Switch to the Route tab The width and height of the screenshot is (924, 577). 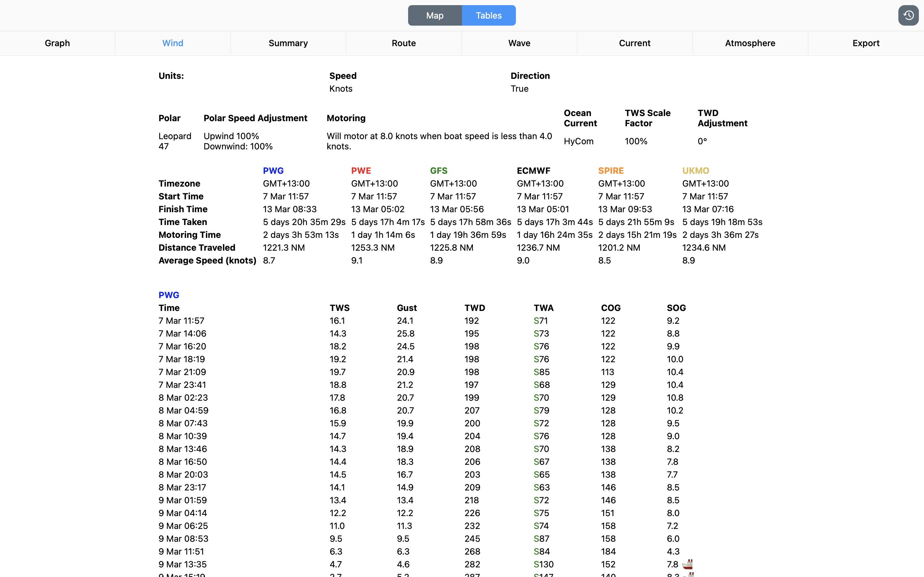(404, 43)
